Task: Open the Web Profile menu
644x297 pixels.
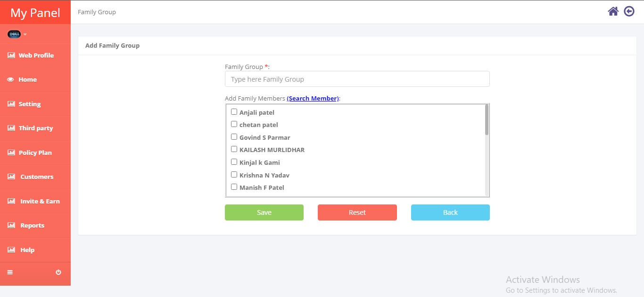Action: coord(35,55)
